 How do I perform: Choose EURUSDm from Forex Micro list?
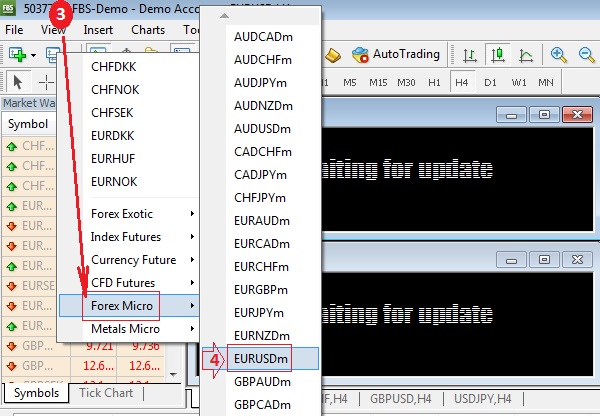260,359
